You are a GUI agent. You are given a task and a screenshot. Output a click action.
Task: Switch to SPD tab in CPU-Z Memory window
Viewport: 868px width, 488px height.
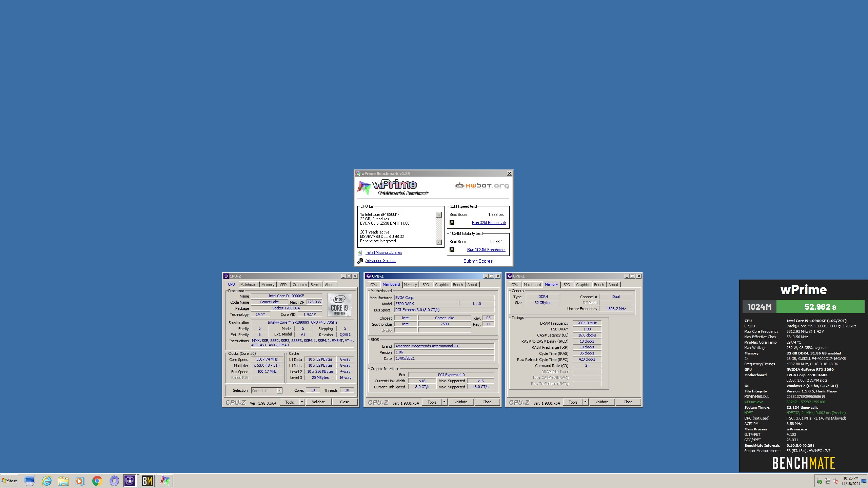pos(567,285)
